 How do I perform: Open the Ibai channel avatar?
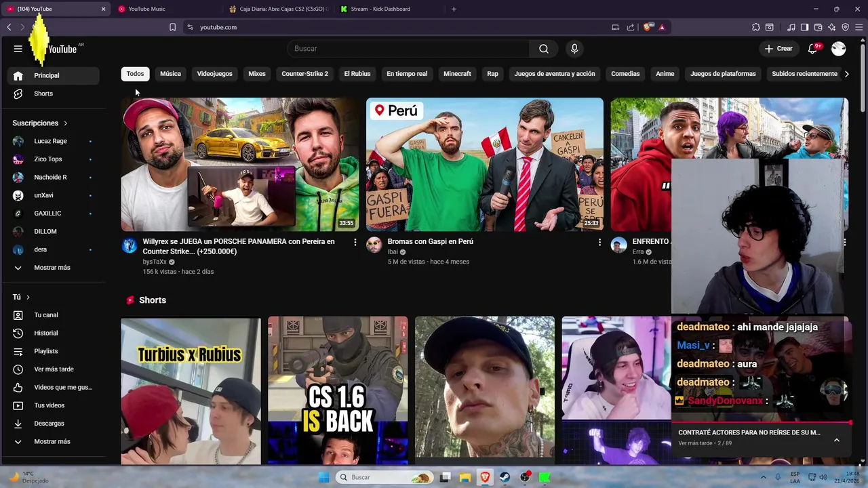(374, 245)
